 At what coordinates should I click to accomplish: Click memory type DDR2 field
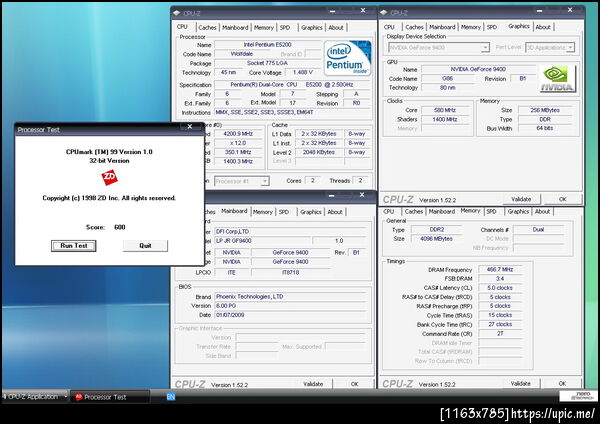[x=437, y=230]
